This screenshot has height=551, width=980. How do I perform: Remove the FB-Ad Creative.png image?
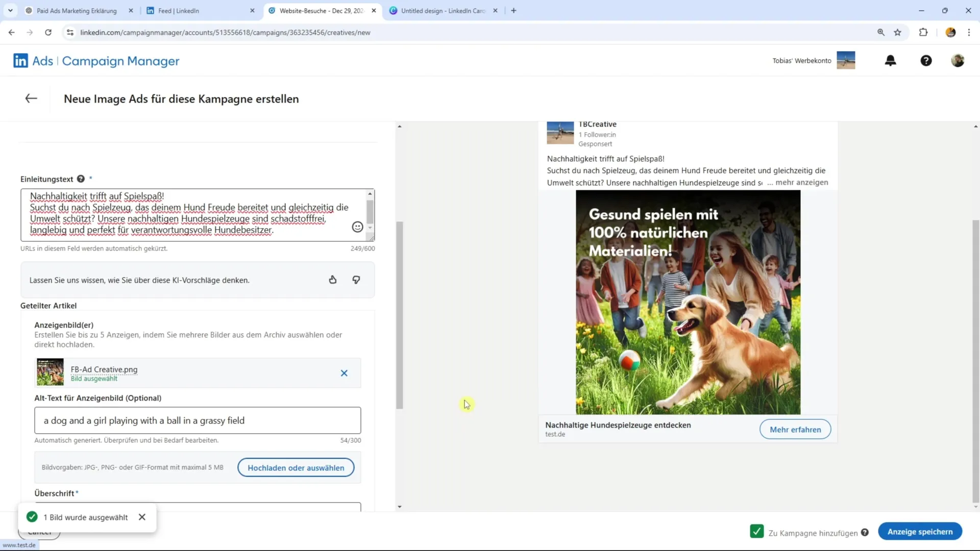(x=344, y=373)
